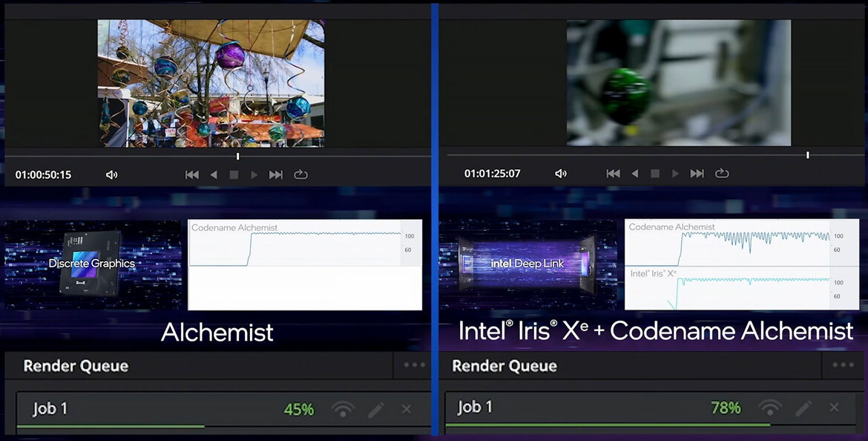Open left Render Queue options menu

click(415, 365)
